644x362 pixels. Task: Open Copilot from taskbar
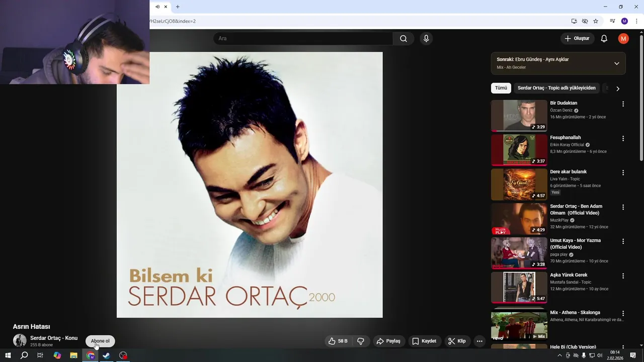[57, 355]
